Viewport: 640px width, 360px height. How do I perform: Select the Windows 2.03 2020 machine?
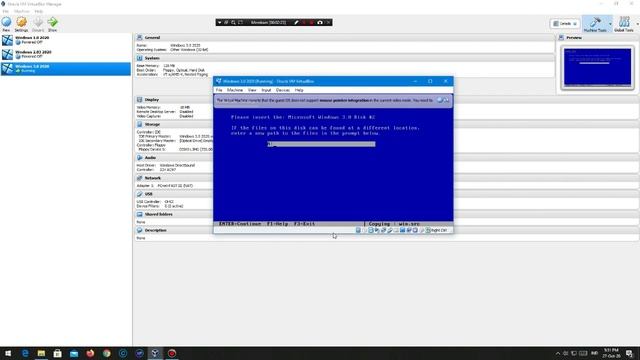(x=65, y=54)
